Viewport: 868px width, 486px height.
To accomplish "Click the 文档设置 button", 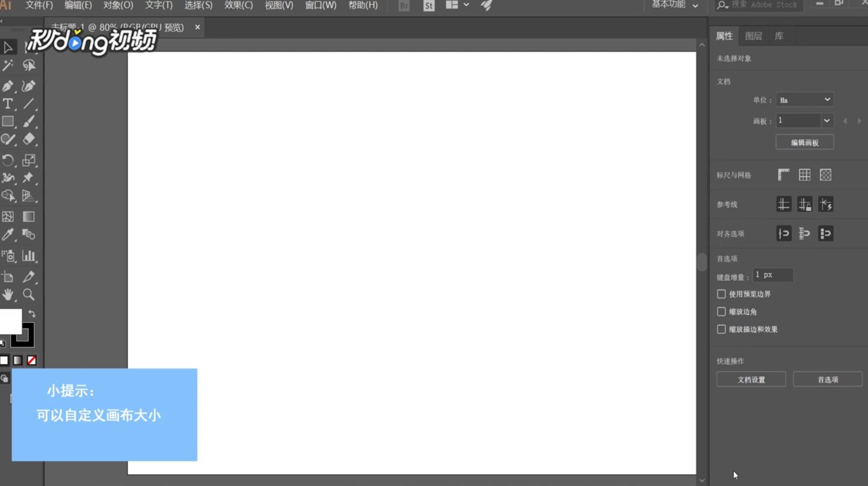I will (x=751, y=380).
